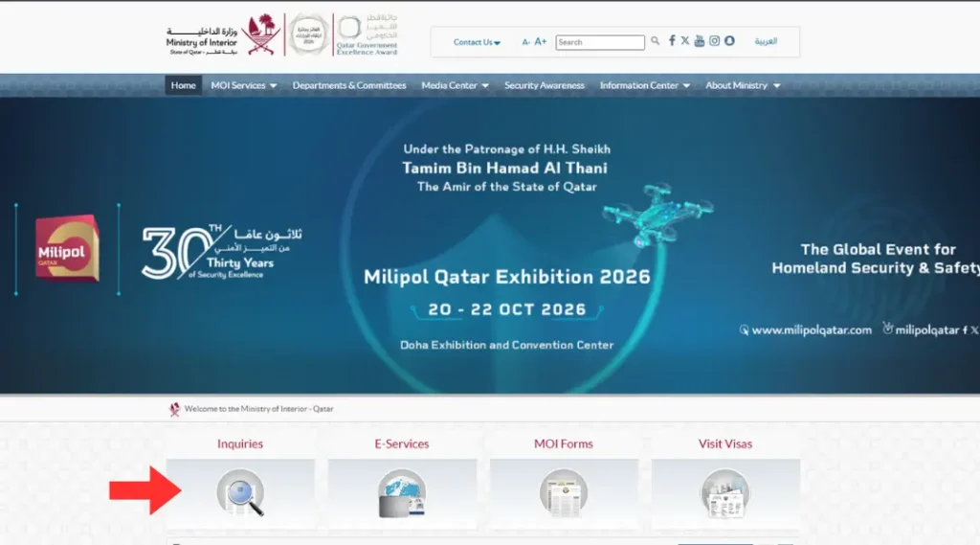Screen dimensions: 980x545
Task: Click "Welcome to the Ministry of Interior - Qatar" text
Action: click(x=258, y=409)
